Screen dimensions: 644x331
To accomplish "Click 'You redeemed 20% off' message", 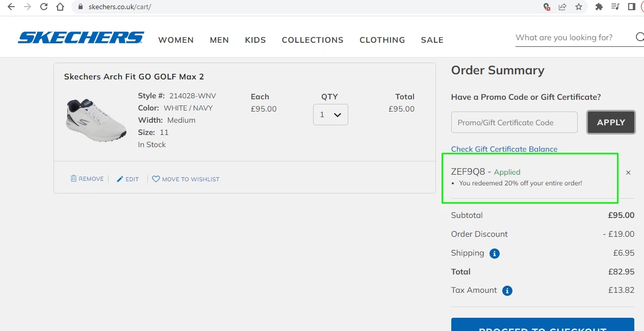I will 521,183.
